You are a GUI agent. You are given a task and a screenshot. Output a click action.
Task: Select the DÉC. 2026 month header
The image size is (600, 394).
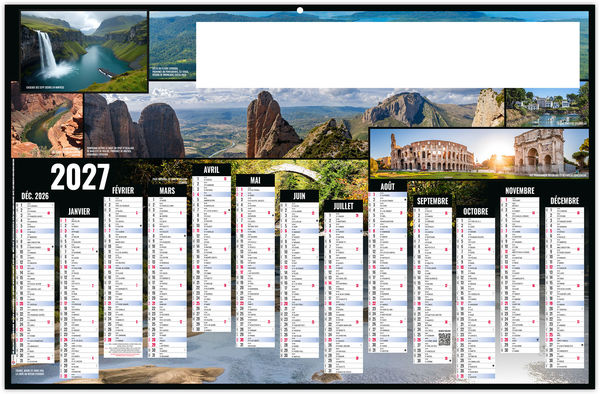pyautogui.click(x=35, y=196)
